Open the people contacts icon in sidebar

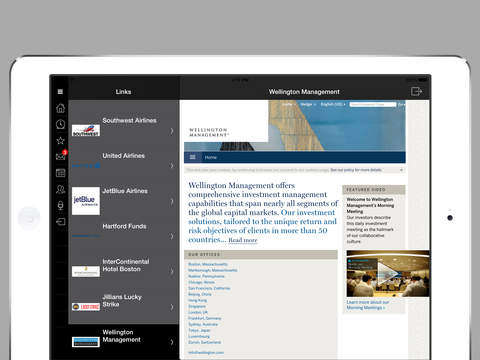[x=60, y=189]
